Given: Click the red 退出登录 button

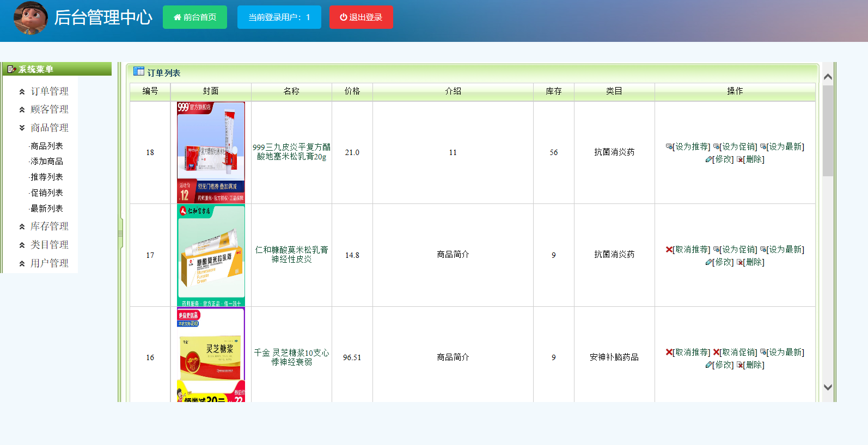Looking at the screenshot, I should coord(361,17).
